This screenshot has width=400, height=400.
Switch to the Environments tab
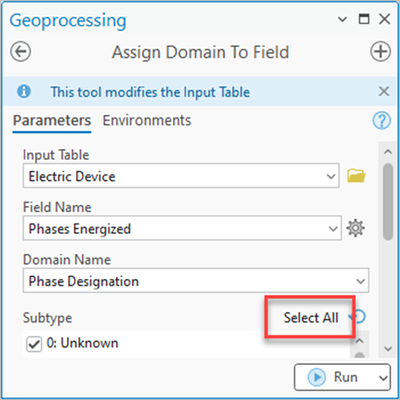click(x=147, y=120)
